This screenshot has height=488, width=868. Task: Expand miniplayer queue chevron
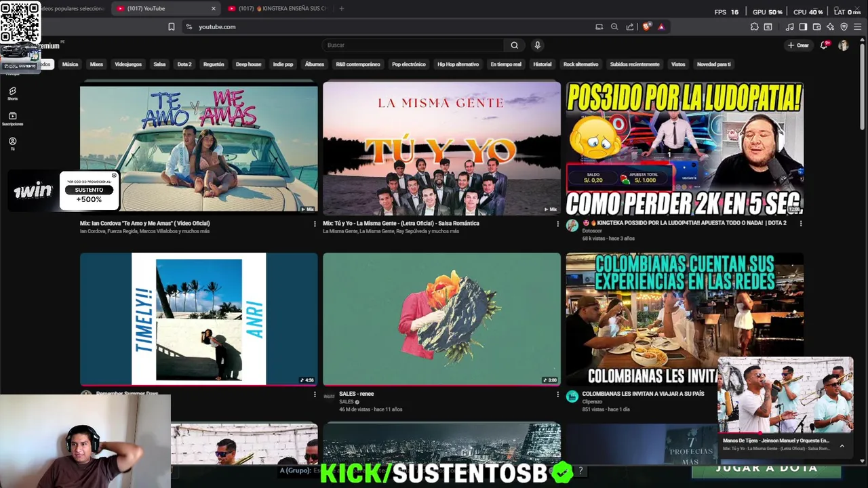[842, 445]
